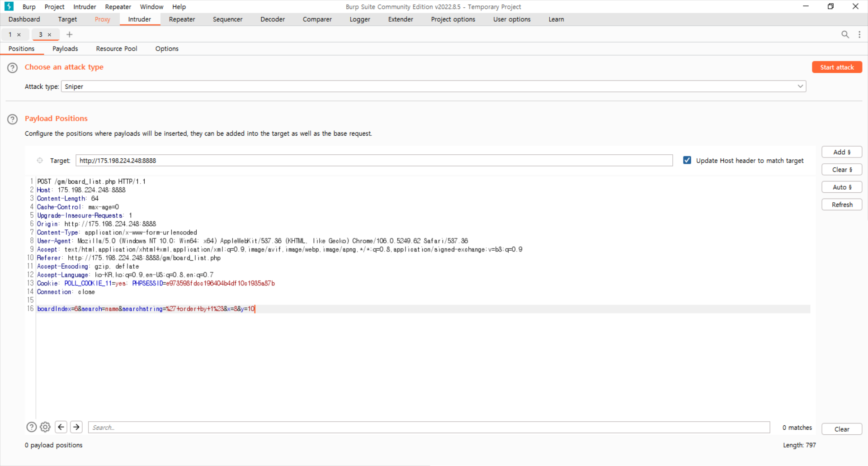868x466 pixels.
Task: Switch to the Comparer tab
Action: (317, 19)
